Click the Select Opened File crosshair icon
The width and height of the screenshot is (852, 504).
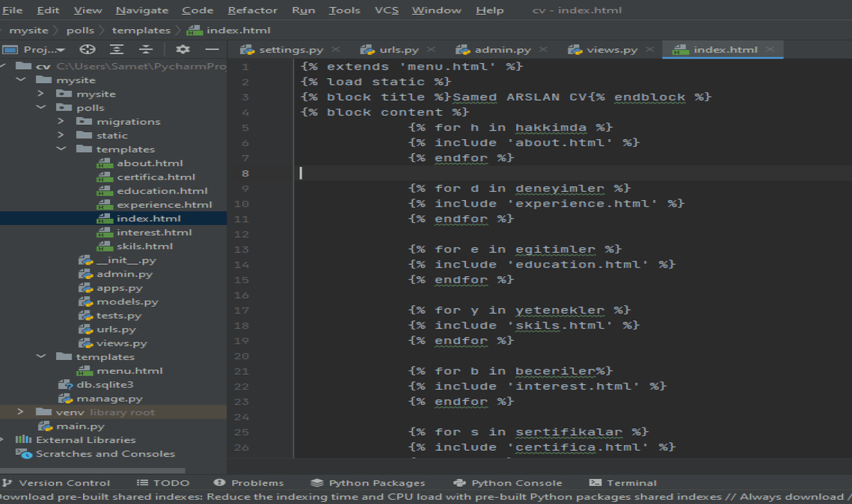(87, 50)
